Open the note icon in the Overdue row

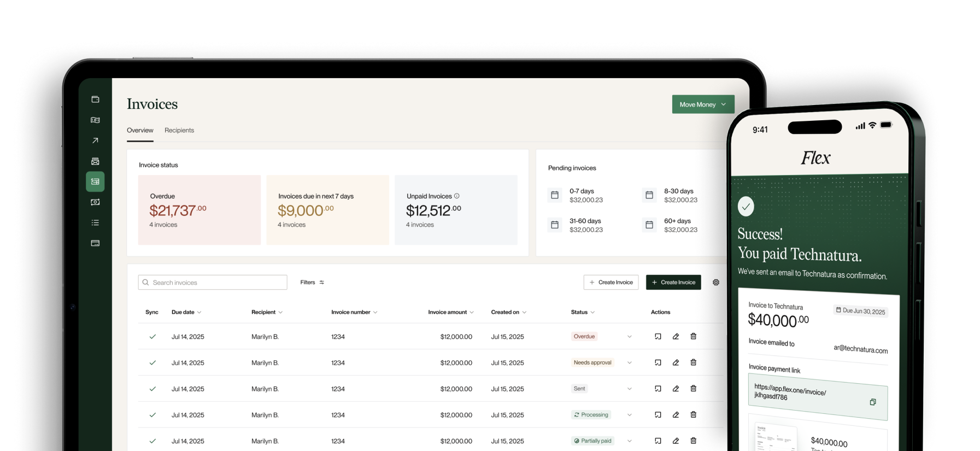[x=658, y=337]
